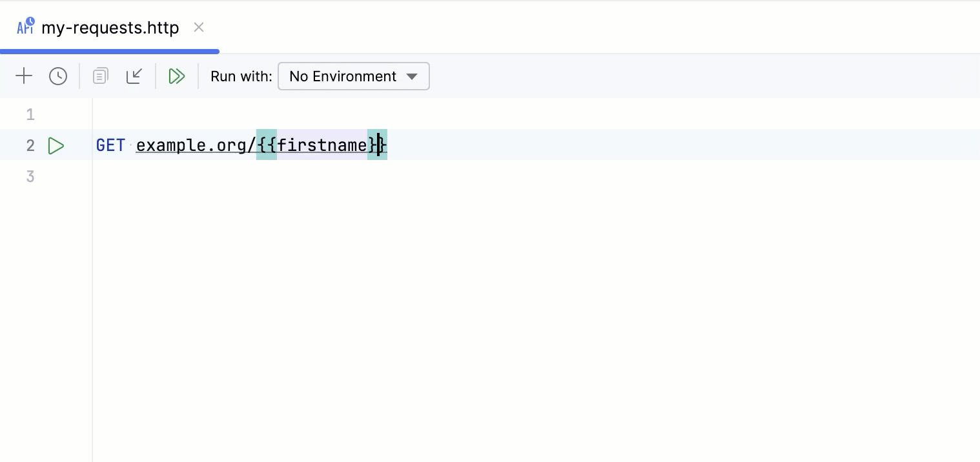Select the {{firstname}} variable
Image resolution: width=980 pixels, height=462 pixels.
[x=321, y=145]
